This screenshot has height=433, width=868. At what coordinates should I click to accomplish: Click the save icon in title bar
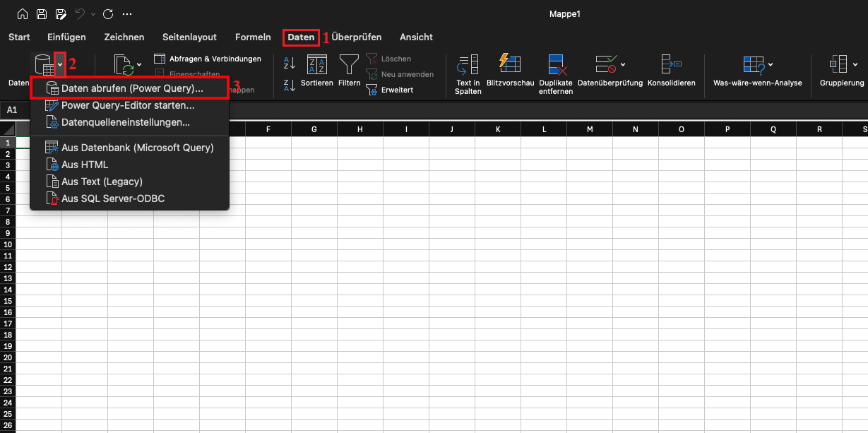click(x=42, y=14)
